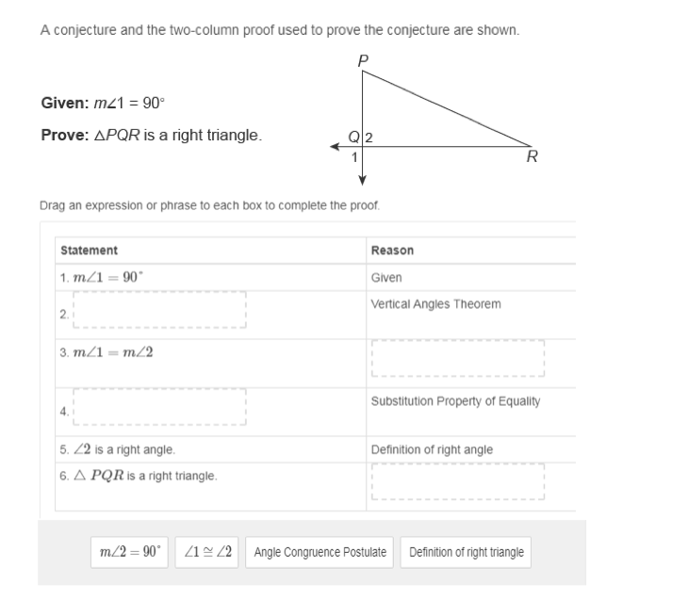Select the empty reason box for statement 3

(x=458, y=358)
